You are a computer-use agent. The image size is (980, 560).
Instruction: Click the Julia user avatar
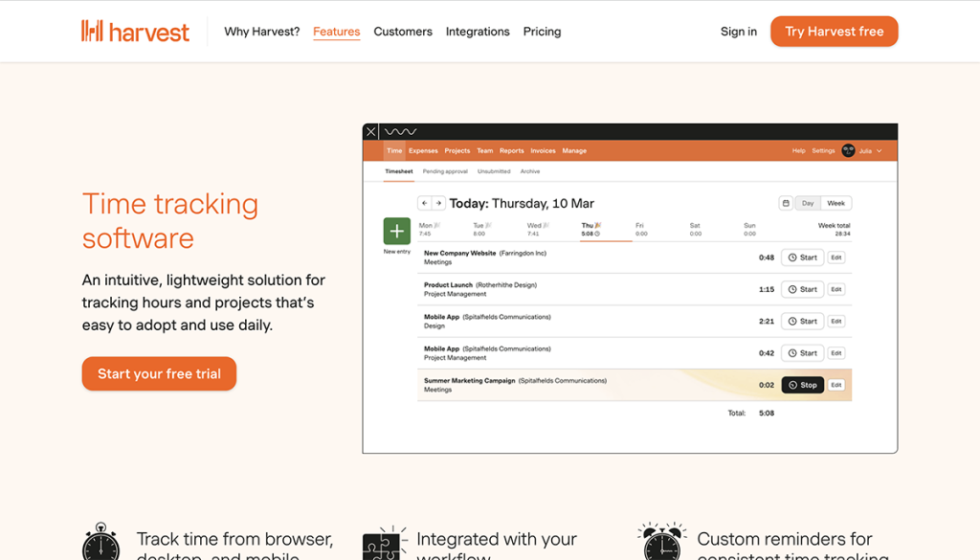click(x=848, y=150)
